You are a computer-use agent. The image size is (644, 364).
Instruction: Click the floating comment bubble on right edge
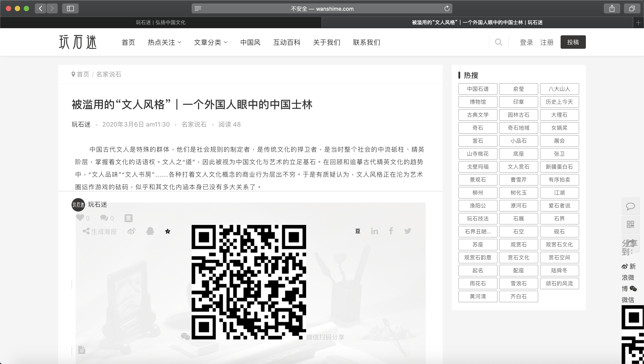pos(630,206)
